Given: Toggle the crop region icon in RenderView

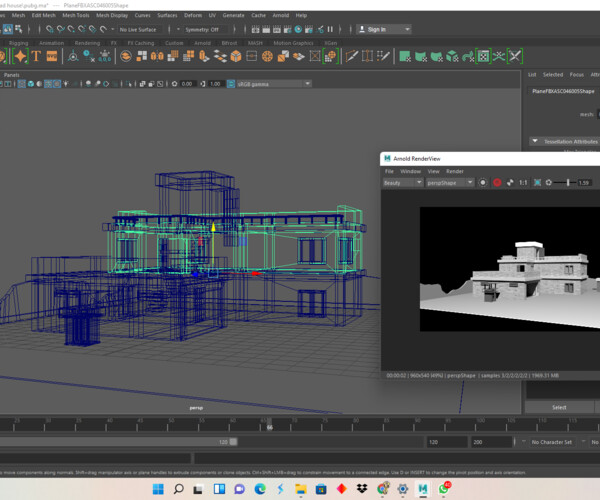Looking at the screenshot, I should [537, 183].
